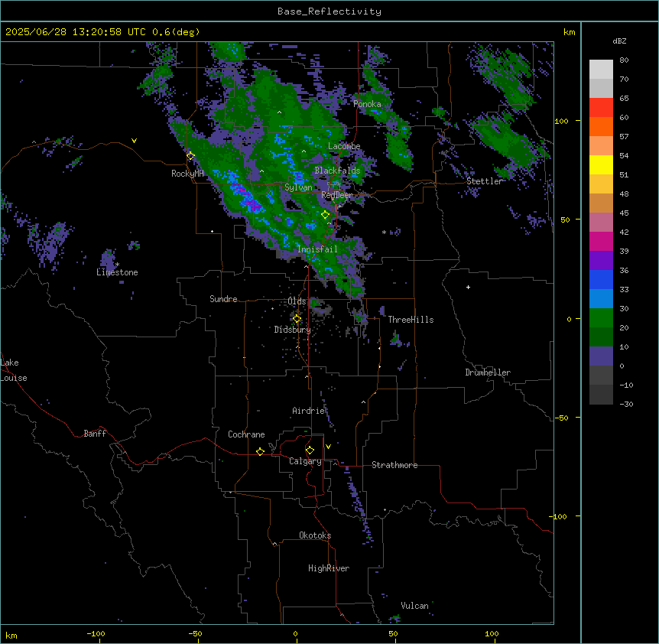
Task: Click the Airdrie label
Action: click(309, 411)
